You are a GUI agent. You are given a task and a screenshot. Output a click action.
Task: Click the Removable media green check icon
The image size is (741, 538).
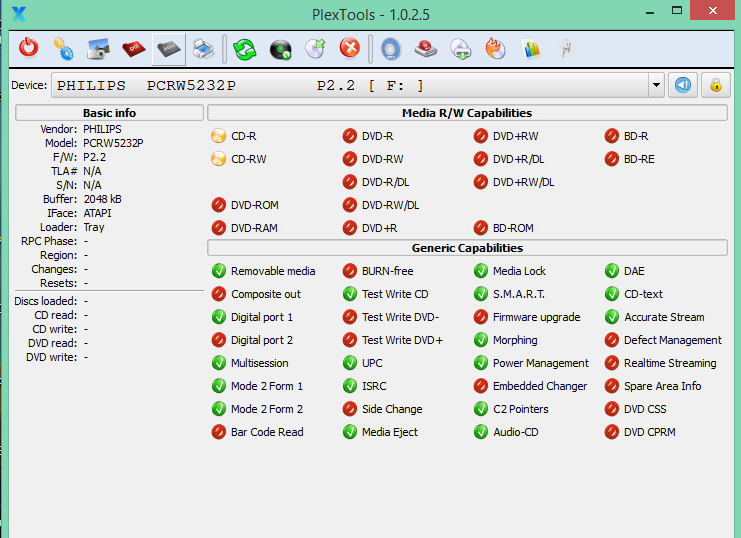(218, 271)
